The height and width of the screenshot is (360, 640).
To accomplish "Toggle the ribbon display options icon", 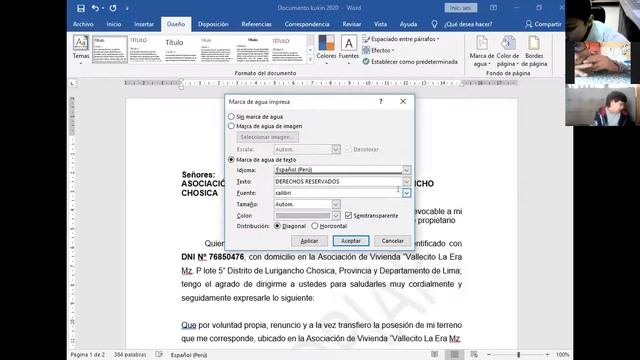I will click(493, 8).
